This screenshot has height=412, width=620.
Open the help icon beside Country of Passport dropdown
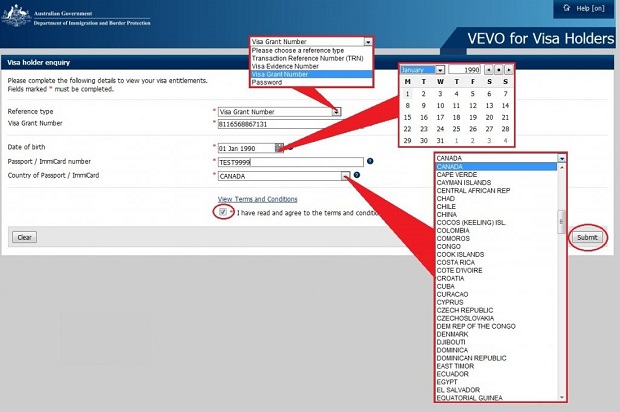pyautogui.click(x=357, y=175)
